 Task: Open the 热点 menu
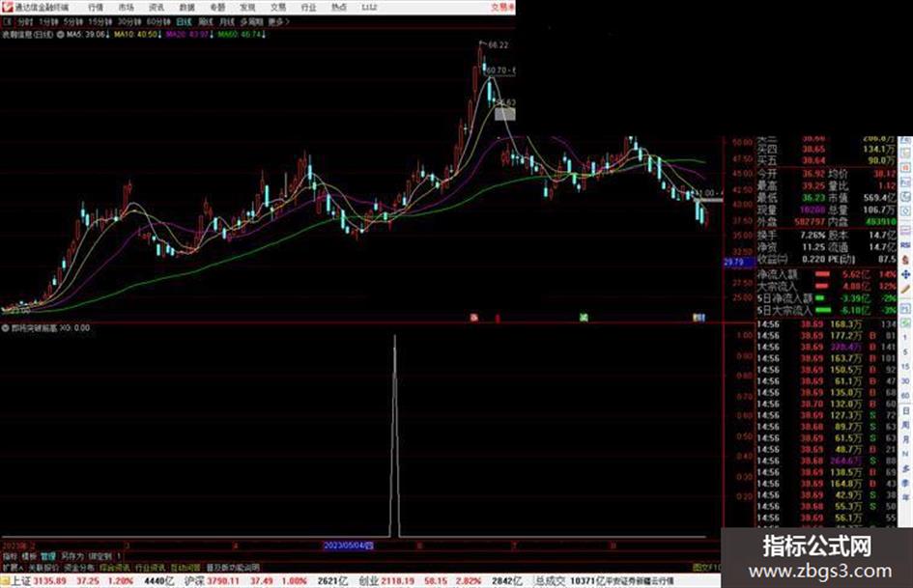(339, 7)
